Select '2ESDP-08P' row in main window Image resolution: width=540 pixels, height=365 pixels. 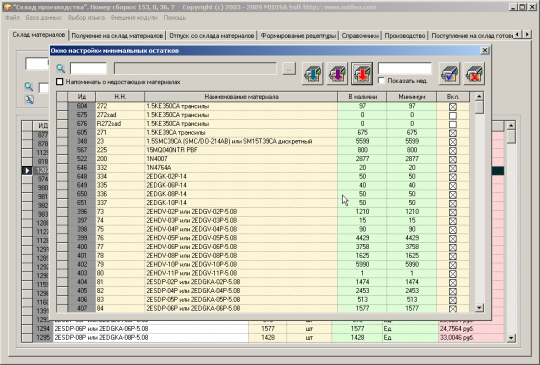150,338
